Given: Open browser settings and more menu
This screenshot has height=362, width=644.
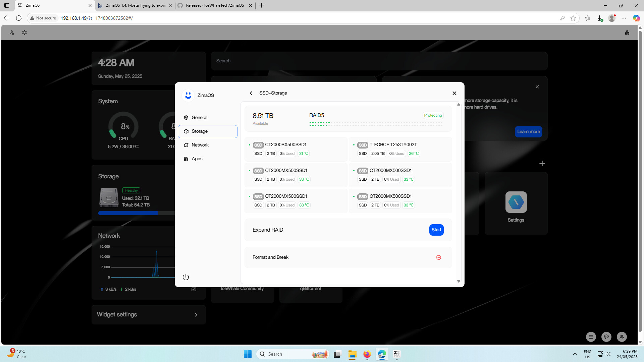Looking at the screenshot, I should (x=624, y=18).
